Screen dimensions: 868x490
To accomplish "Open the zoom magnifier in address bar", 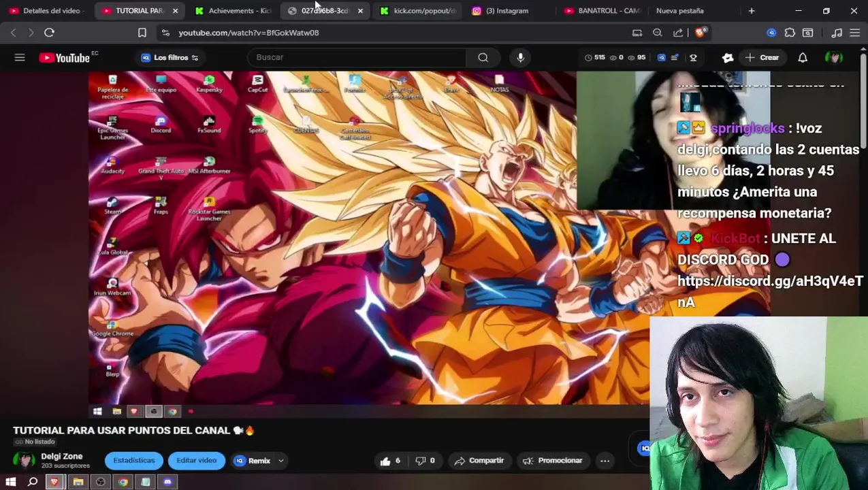I will coord(658,33).
